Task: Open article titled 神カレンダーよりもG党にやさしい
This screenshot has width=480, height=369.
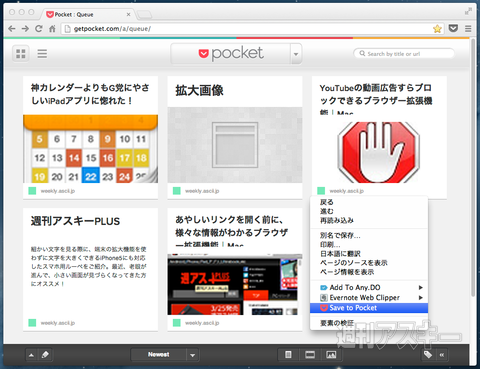Action: (90, 94)
